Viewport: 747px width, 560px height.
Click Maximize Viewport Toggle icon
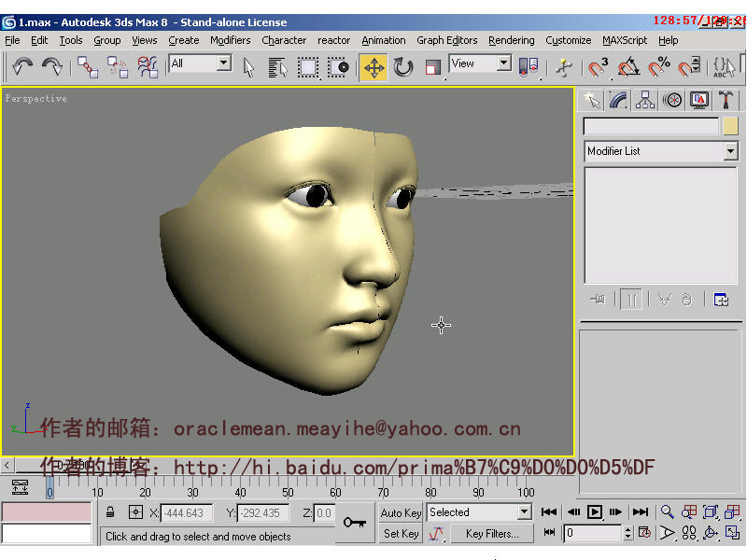point(732,532)
